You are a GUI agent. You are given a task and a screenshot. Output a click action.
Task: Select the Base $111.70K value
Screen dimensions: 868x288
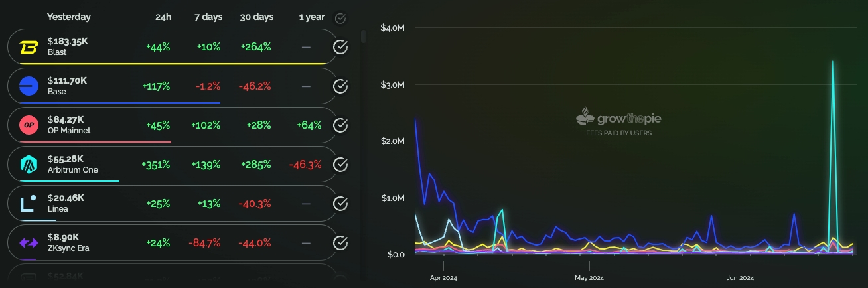(67, 81)
